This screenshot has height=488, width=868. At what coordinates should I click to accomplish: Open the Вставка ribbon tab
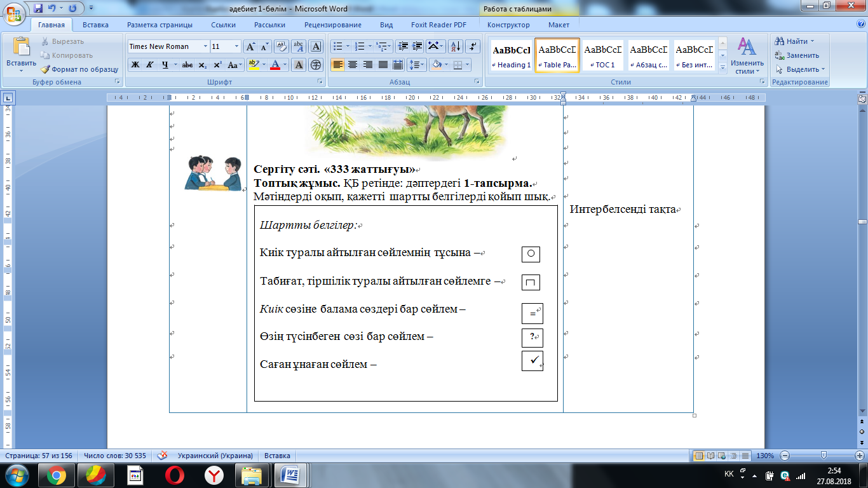[x=95, y=25]
